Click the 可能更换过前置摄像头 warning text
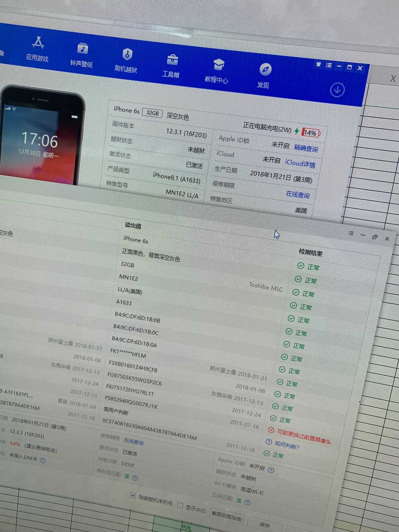This screenshot has height=532, width=399. (304, 437)
